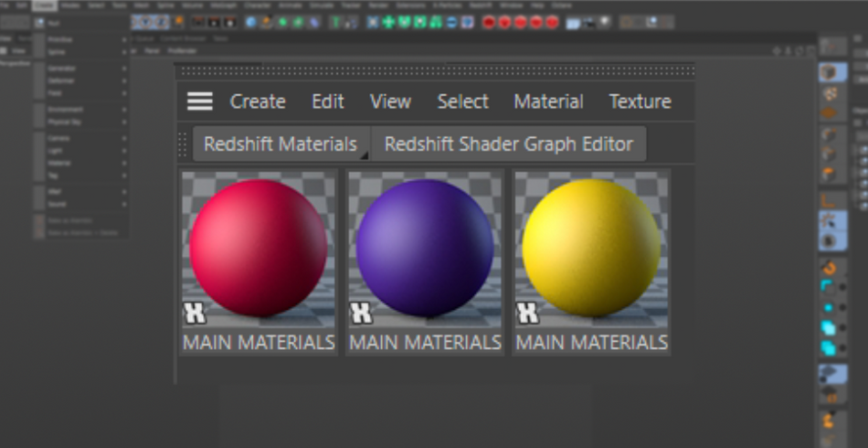Select the spline pen tool icon
The height and width of the screenshot is (448, 868).
(267, 22)
